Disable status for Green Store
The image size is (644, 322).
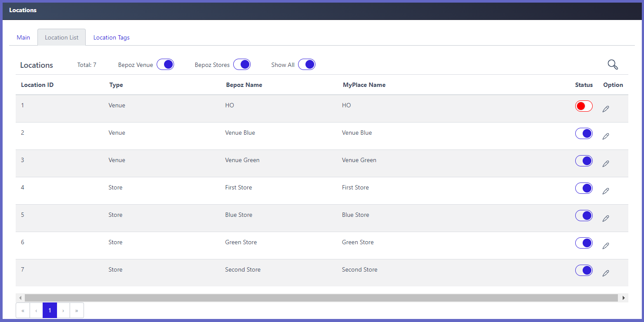[x=584, y=243]
